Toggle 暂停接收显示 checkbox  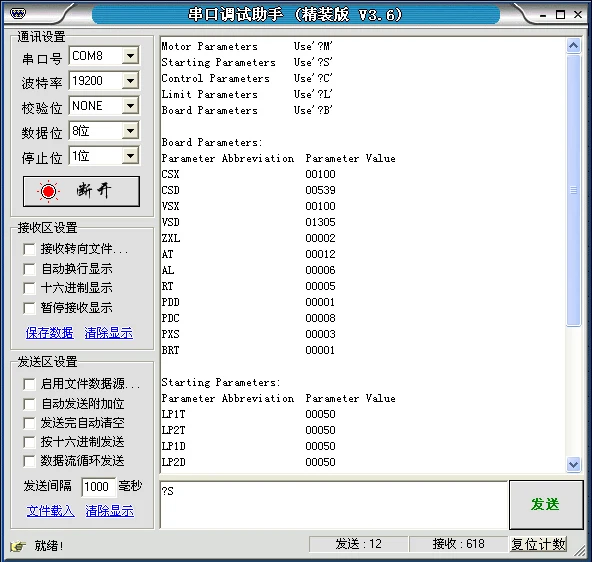click(29, 308)
